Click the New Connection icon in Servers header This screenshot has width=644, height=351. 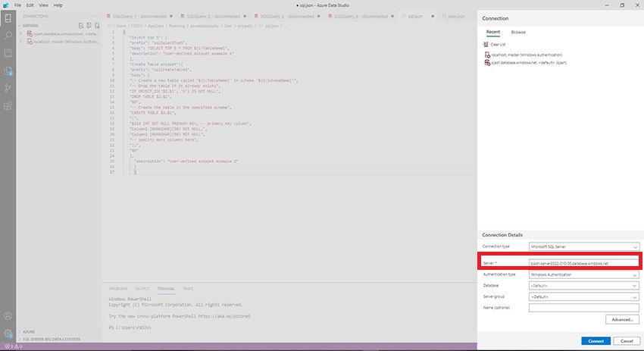point(81,26)
